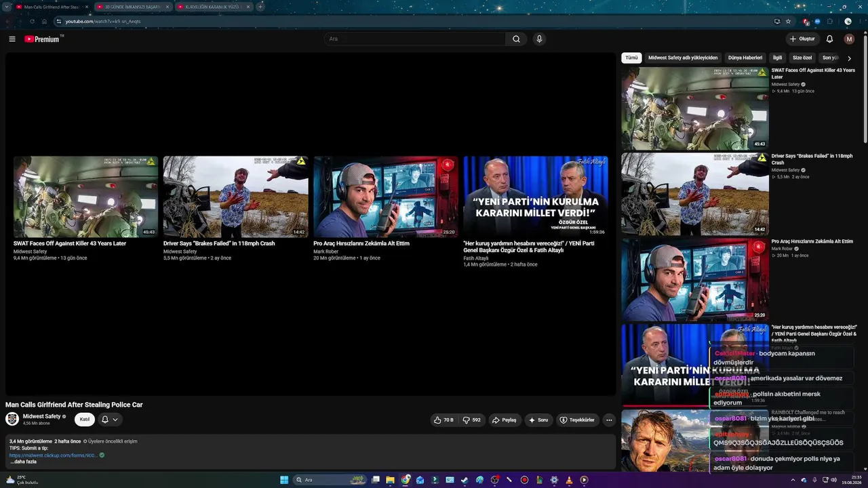
Task: Select the 'Size özel' chip
Action: [x=802, y=58]
